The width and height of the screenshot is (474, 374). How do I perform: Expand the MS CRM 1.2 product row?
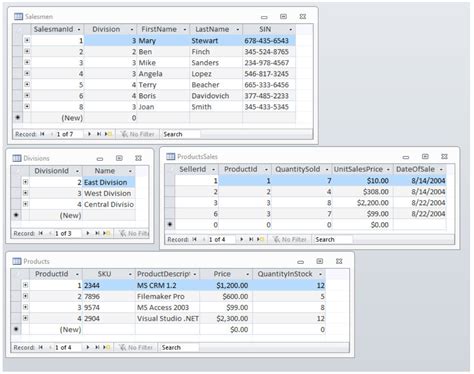pyautogui.click(x=26, y=285)
